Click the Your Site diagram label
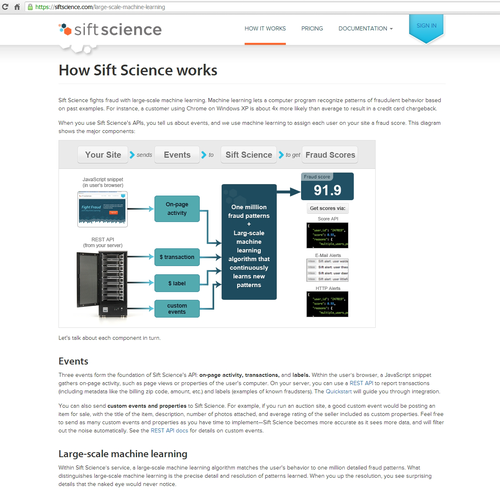Viewport: 500px width, 500px height. click(x=103, y=155)
